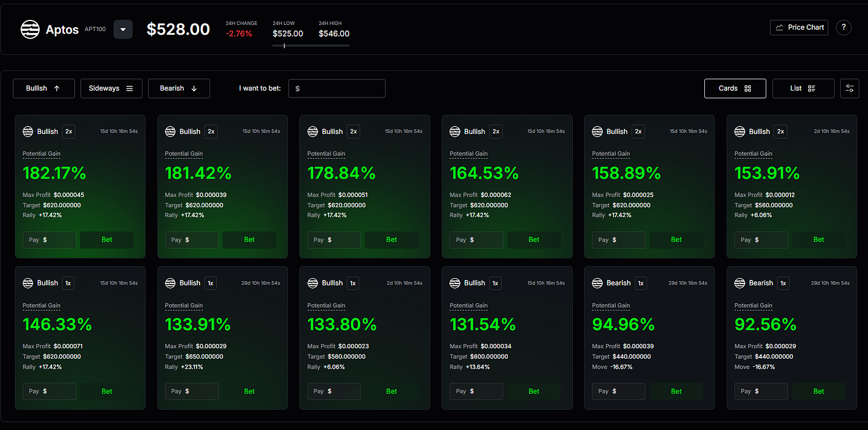Click the 1x badge on the 94.96% card
868x430 pixels.
641,283
